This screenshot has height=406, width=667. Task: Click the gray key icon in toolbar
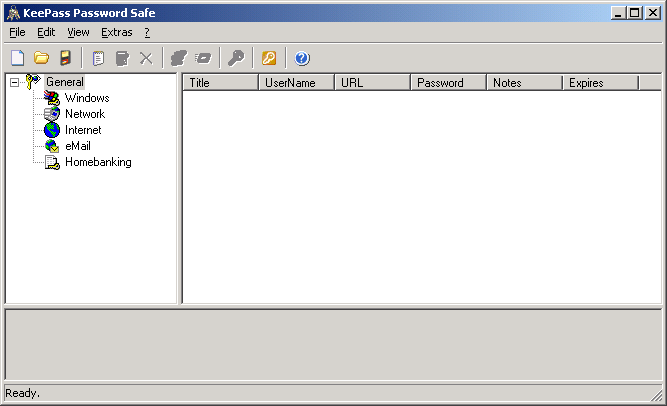point(236,58)
